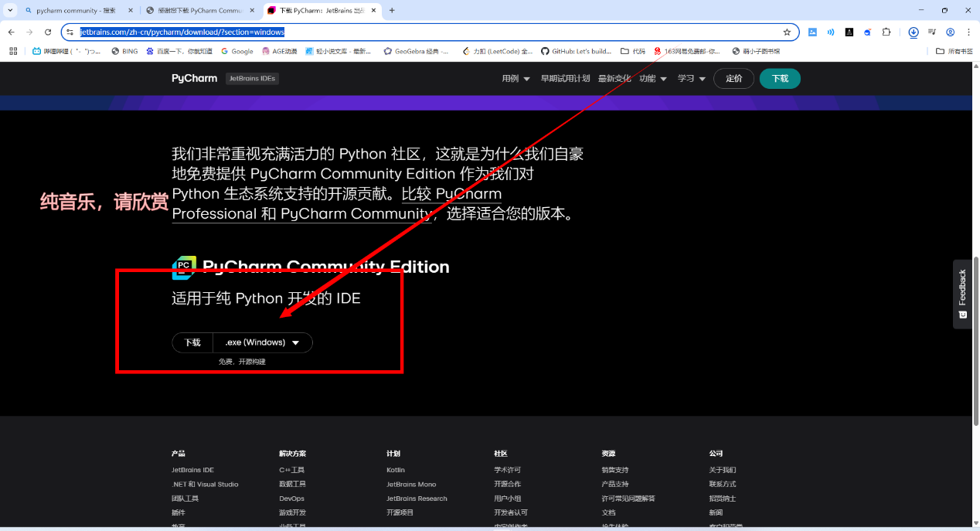Open the Chrome three-dot menu

(x=968, y=32)
